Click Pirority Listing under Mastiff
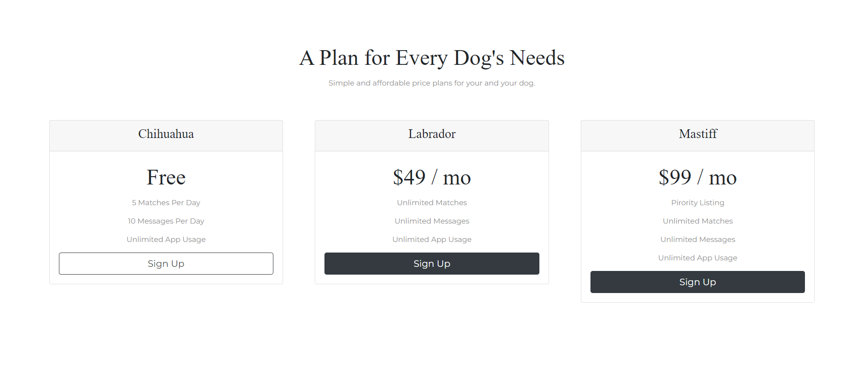 pos(697,202)
